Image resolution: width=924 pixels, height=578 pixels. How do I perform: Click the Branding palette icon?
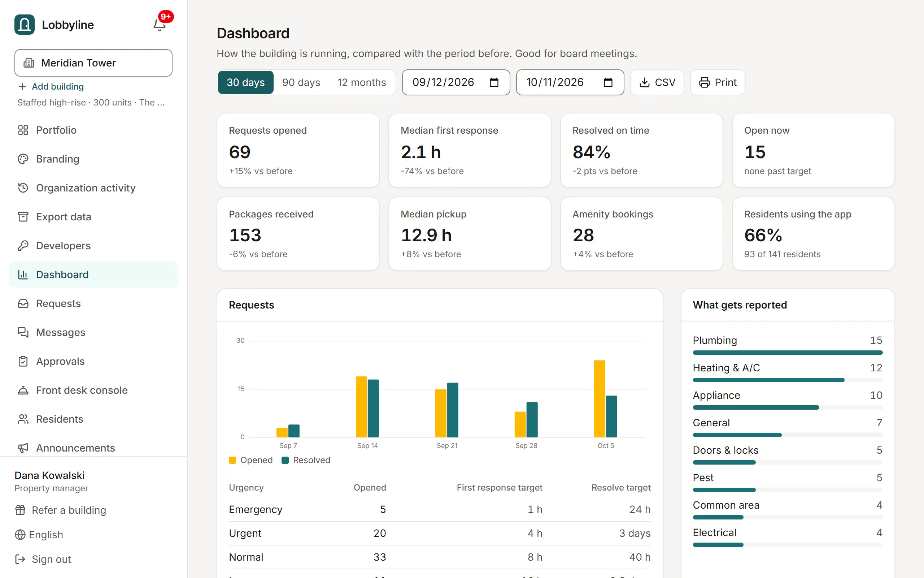23,159
